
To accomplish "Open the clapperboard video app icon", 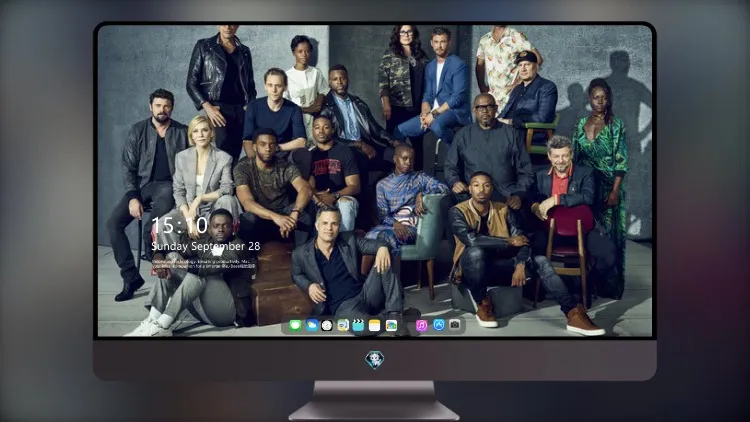I will (358, 325).
